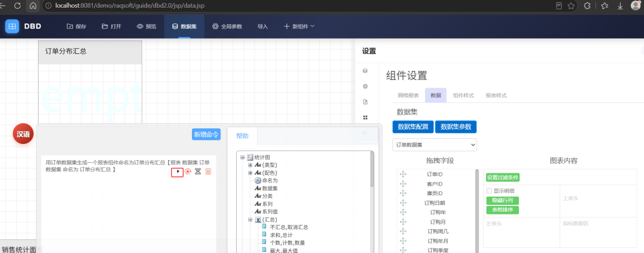Switch to the 组件样式 tab

click(463, 95)
